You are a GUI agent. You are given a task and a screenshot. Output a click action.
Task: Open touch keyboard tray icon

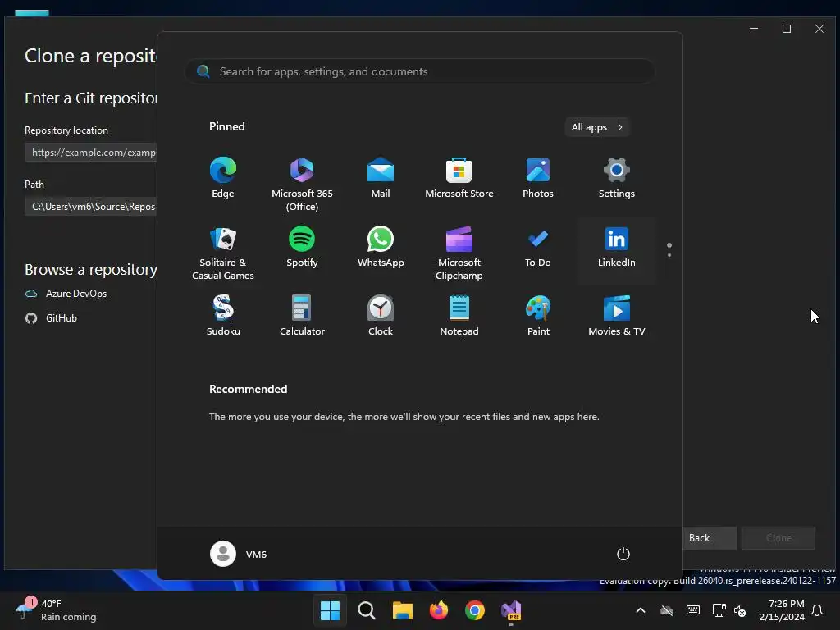click(692, 610)
